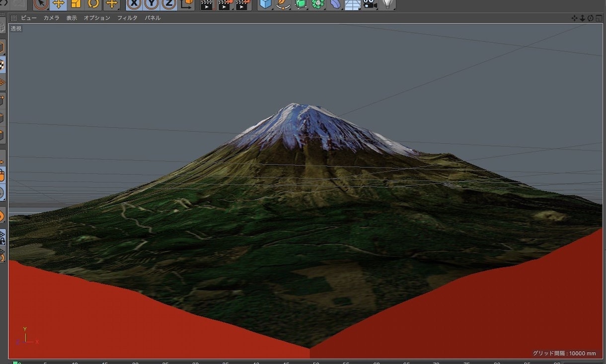
Task: Switch the coordinate system icon
Action: click(187, 4)
